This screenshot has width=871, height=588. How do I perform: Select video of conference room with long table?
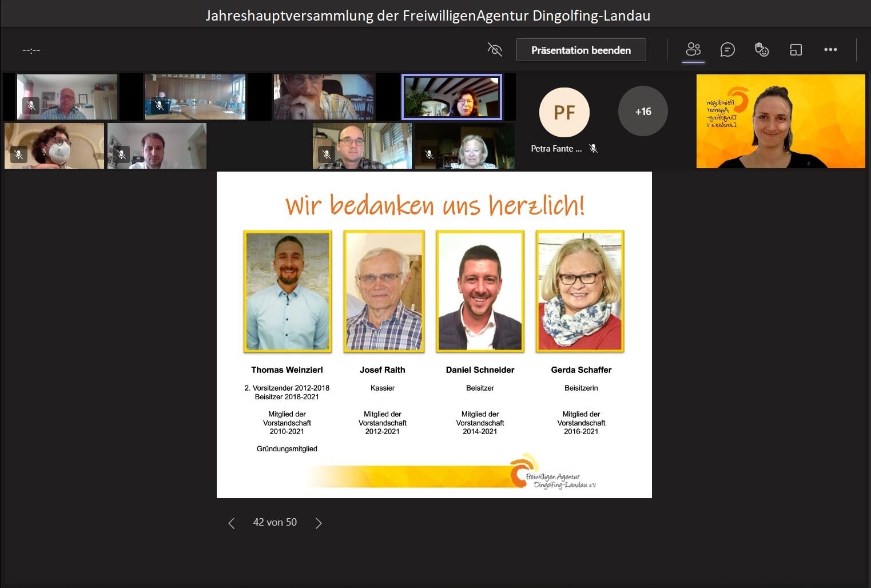[195, 97]
